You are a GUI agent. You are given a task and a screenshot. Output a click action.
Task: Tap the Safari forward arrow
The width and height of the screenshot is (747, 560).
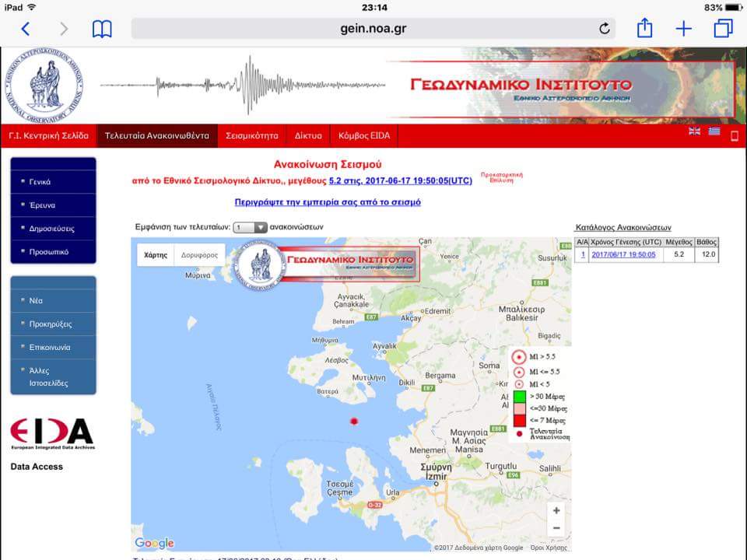click(x=63, y=29)
